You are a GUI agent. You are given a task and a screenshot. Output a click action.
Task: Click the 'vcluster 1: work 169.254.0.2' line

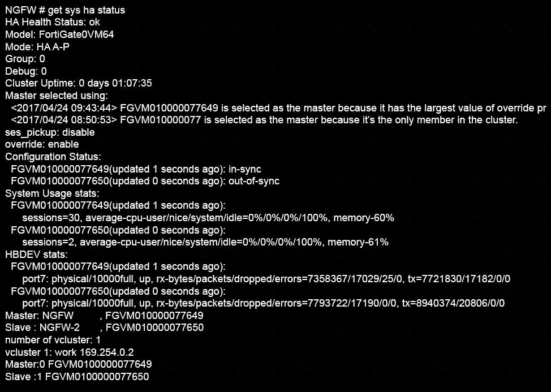point(69,352)
